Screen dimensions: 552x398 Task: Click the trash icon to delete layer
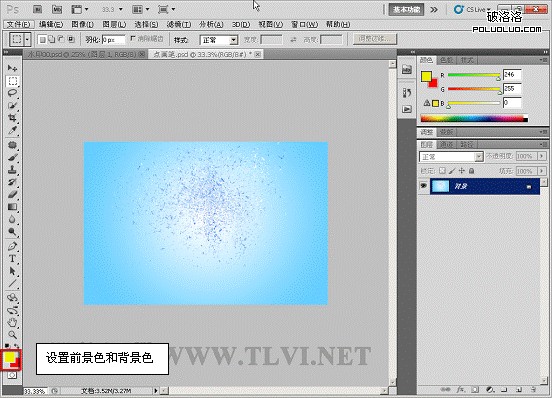click(x=534, y=390)
